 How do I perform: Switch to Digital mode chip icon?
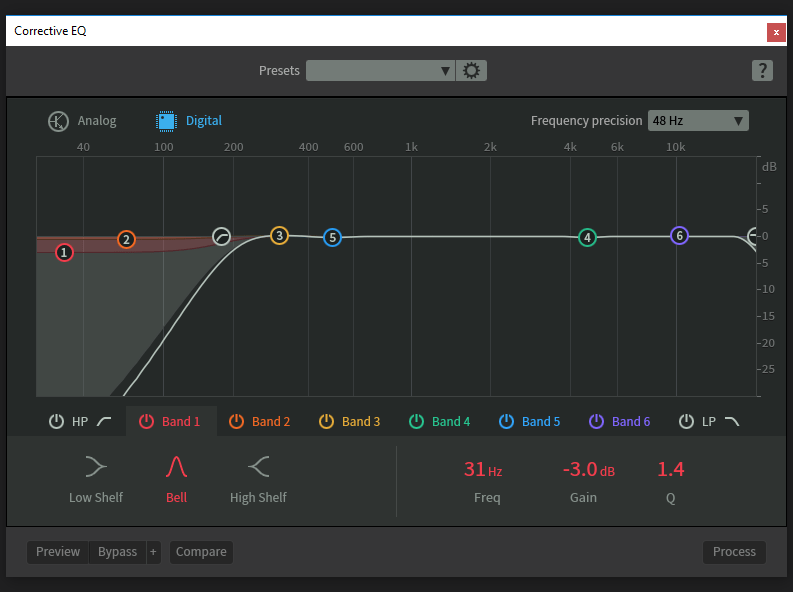[x=166, y=121]
